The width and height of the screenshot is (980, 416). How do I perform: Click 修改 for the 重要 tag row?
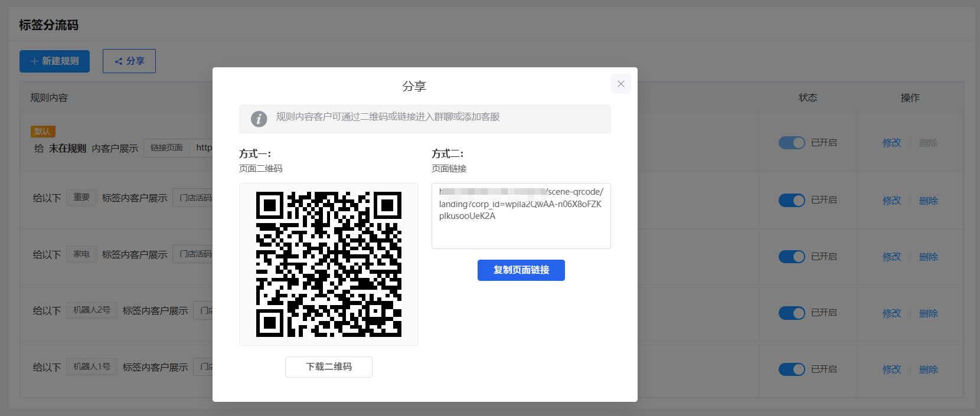[891, 201]
